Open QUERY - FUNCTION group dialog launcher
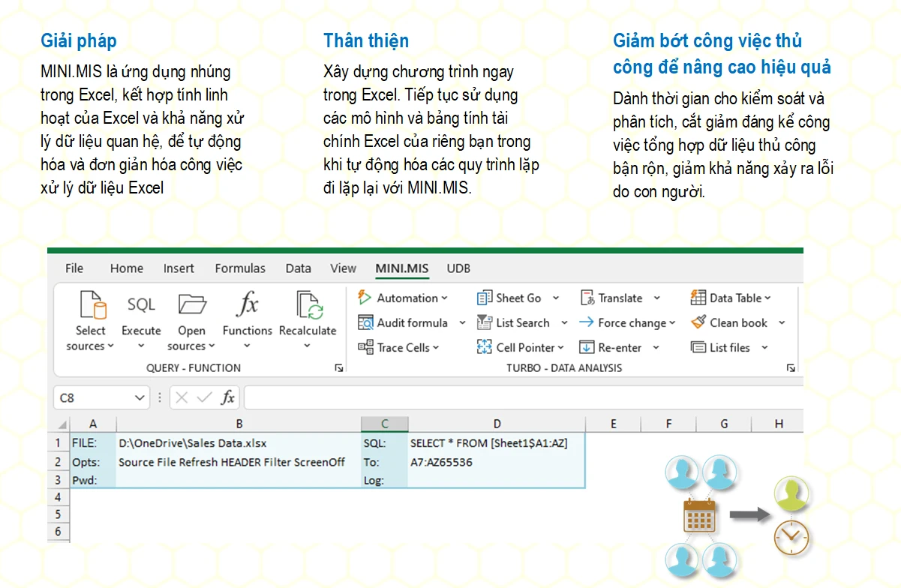901x588 pixels. click(339, 368)
